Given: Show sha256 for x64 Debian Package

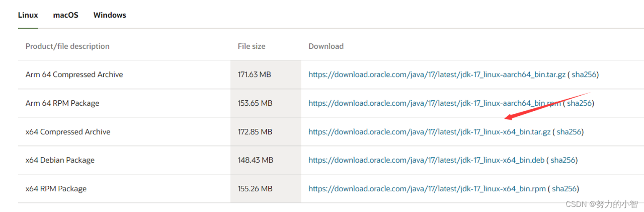Looking at the screenshot, I should pos(563,160).
